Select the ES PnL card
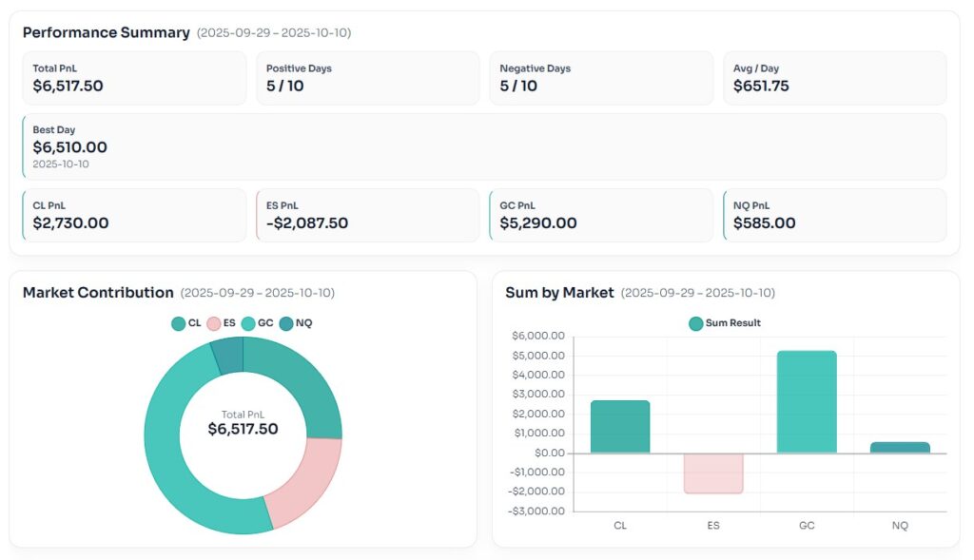 (367, 215)
